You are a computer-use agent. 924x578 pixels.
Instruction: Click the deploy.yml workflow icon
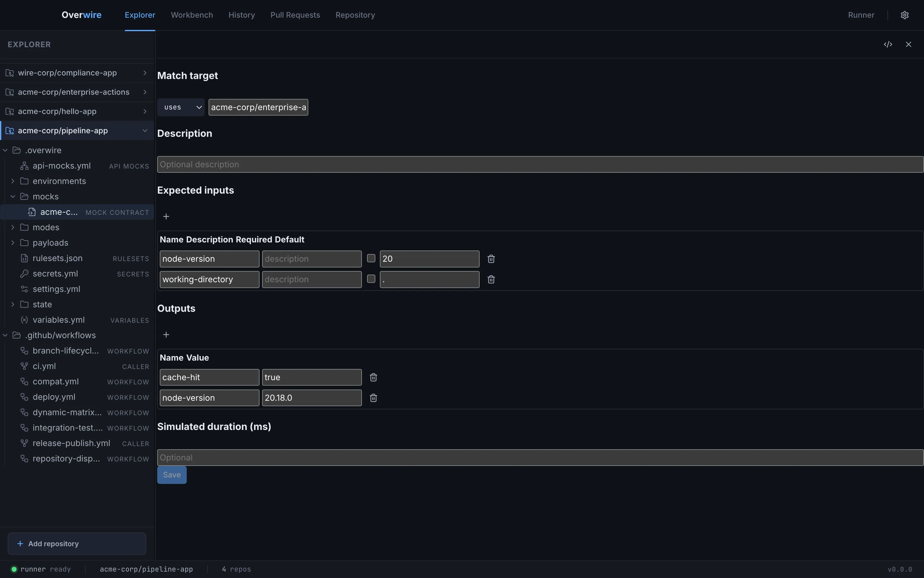[24, 397]
